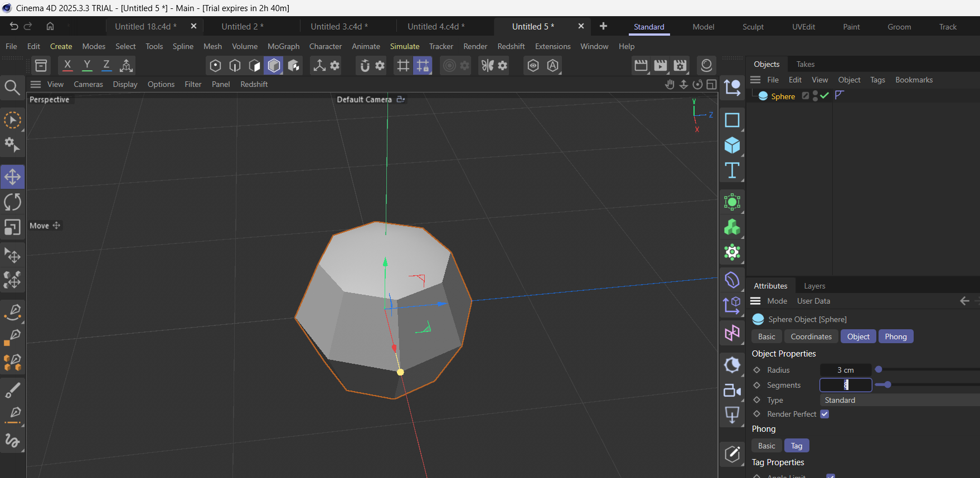This screenshot has height=478, width=980.
Task: Add a Text object with T icon
Action: (732, 170)
